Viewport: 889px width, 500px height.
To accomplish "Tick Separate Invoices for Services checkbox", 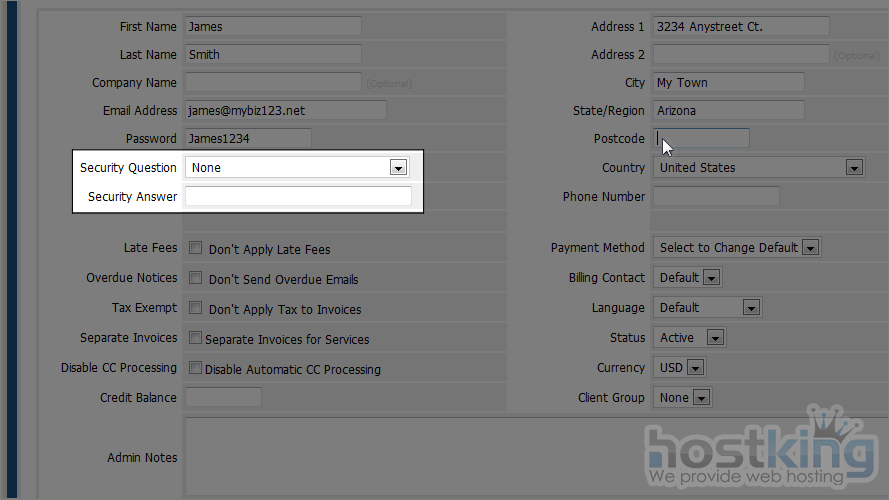I will pos(196,338).
